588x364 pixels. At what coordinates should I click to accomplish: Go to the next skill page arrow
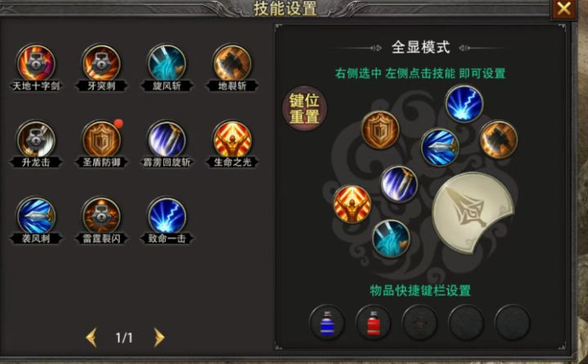159,337
